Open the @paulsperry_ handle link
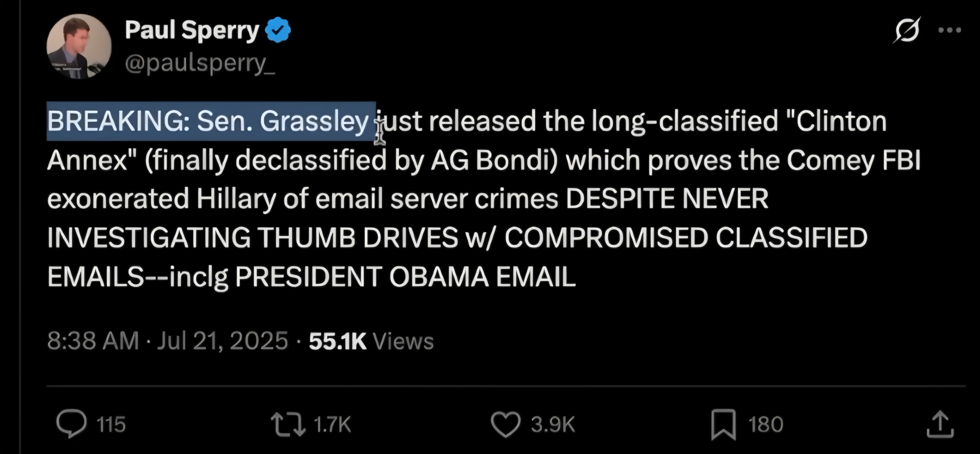 click(x=199, y=64)
